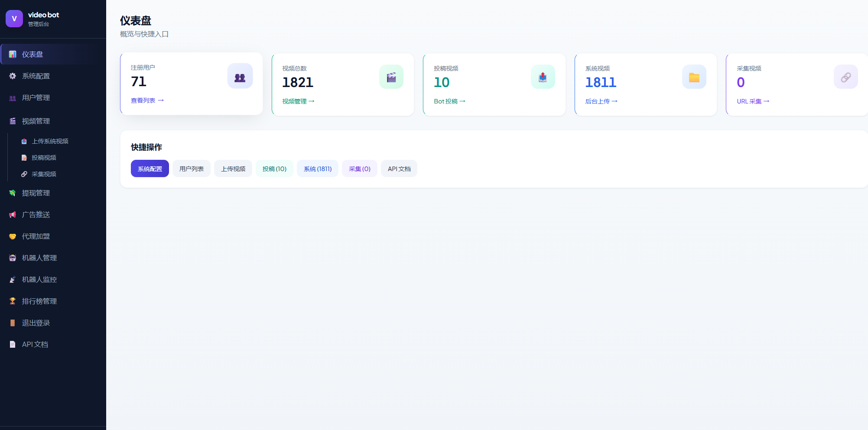
Task: Follow the 查看列表 link
Action: tap(147, 100)
